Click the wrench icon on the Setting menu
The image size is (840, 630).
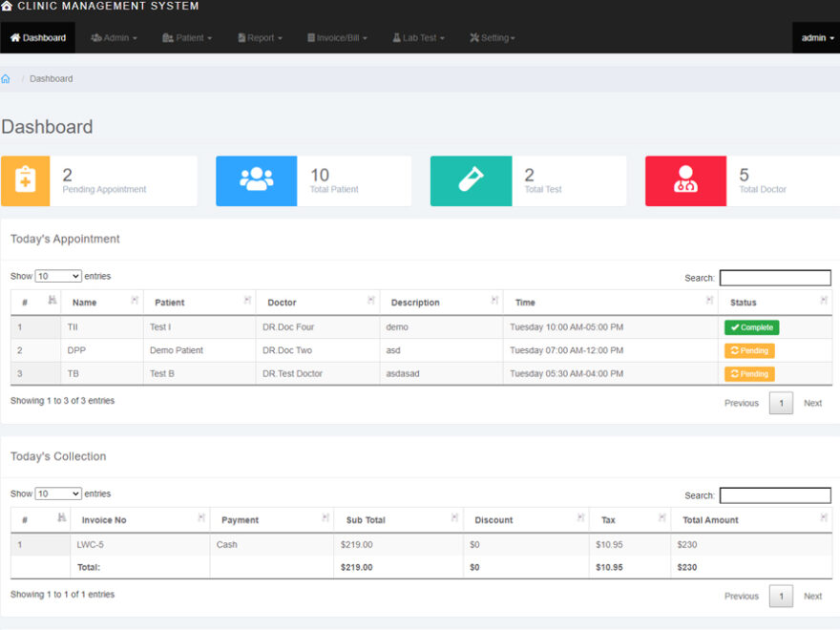473,38
